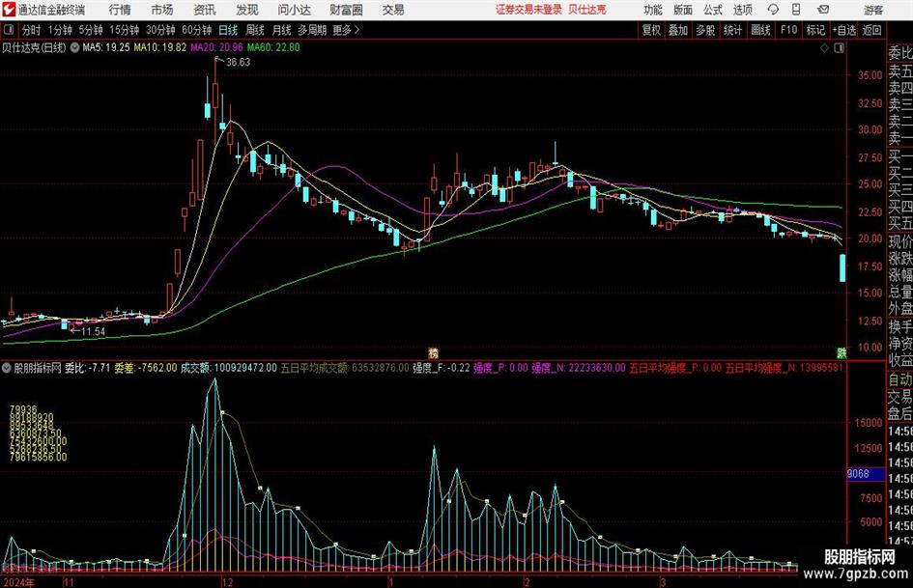
Task: Click the 画线 drawing tool button
Action: [x=761, y=30]
